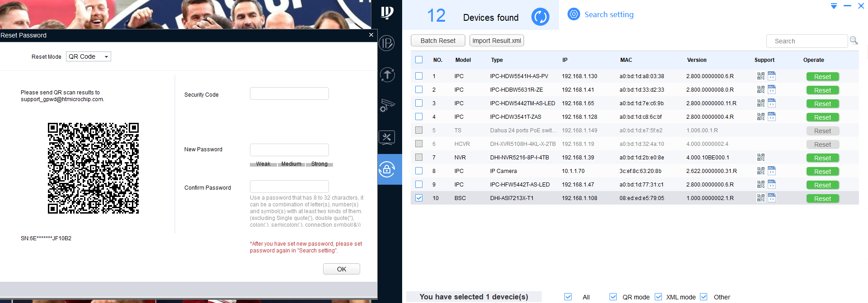Screen dimensions: 868x303
Task: Click the magnifier search icon
Action: [854, 41]
